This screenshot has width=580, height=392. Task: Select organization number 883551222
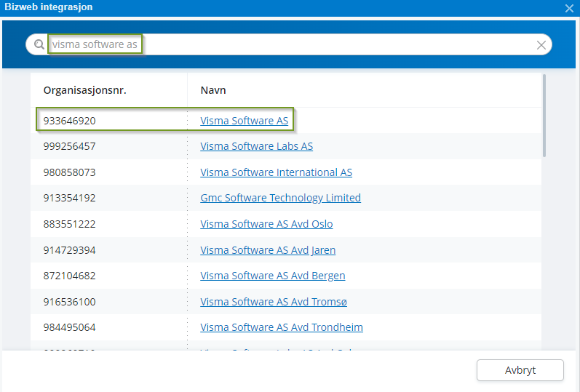click(70, 224)
